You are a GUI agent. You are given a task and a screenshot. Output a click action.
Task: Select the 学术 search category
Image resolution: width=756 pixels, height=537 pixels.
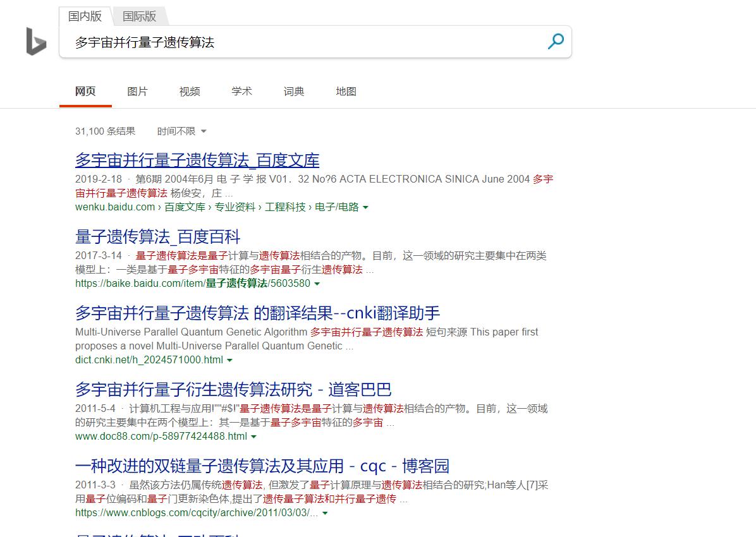tap(241, 91)
